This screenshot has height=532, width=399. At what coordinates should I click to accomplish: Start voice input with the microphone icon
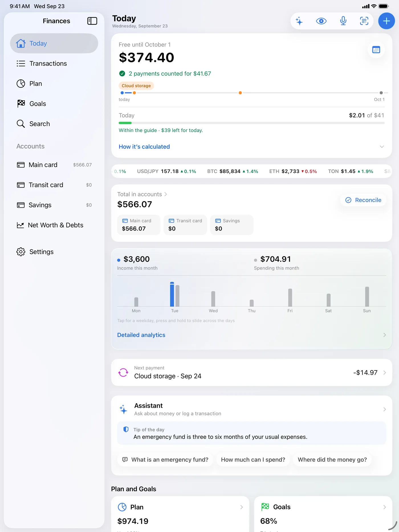pos(343,21)
